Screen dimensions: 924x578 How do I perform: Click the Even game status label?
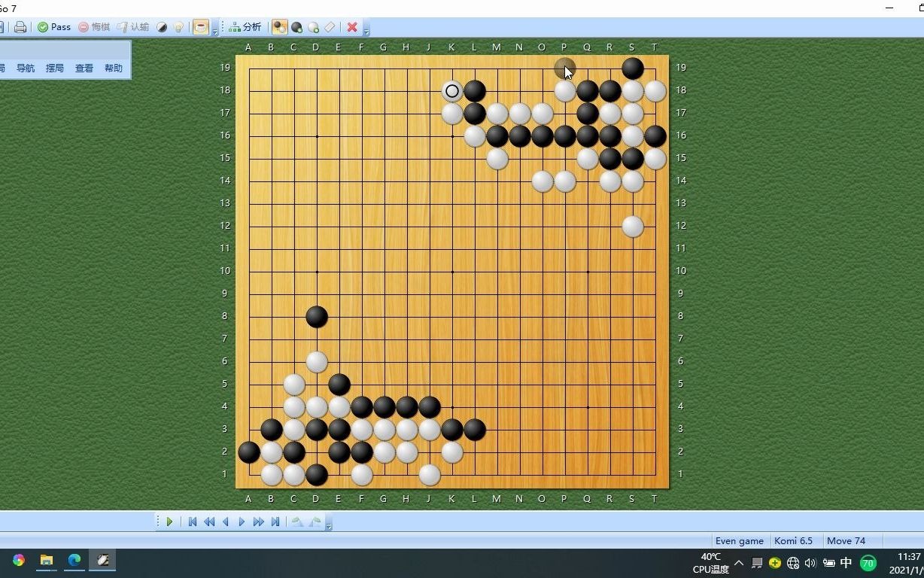pyautogui.click(x=740, y=540)
